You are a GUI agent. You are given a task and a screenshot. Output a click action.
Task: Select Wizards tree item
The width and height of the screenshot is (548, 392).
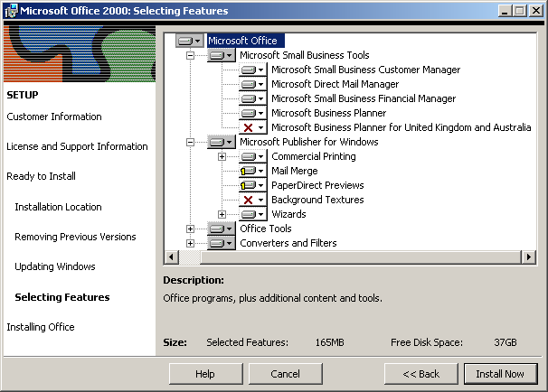point(288,214)
